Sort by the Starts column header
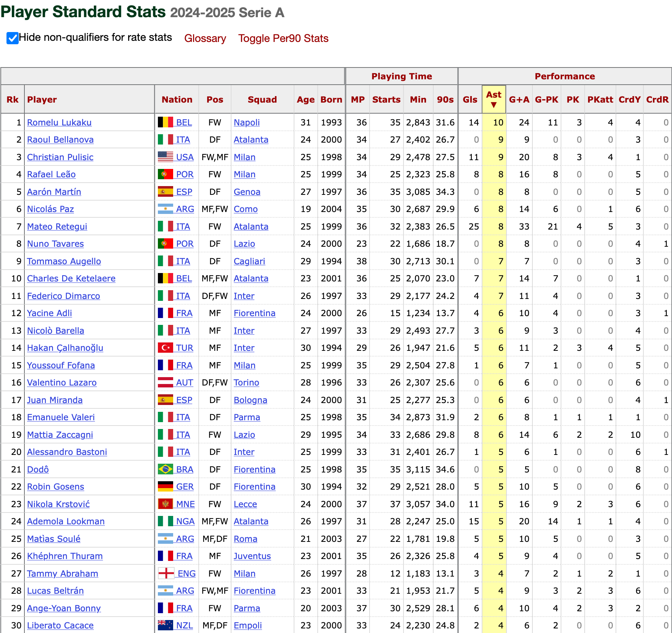Screen dimensions: 672x633 tap(386, 100)
